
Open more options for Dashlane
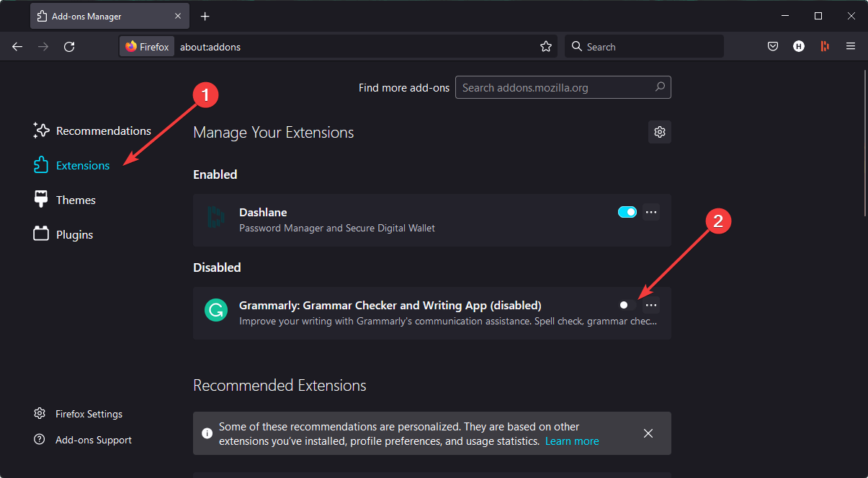[651, 212]
